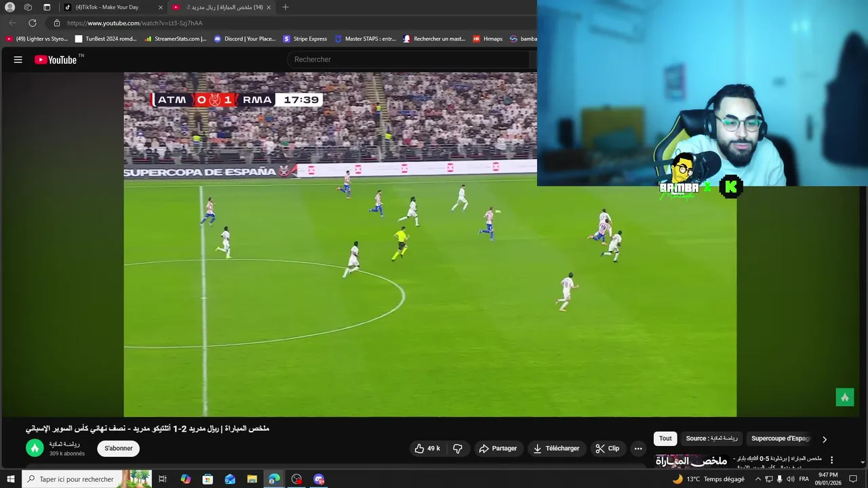Screen dimensions: 868x488
Task: Open Hrmaps bookmark
Action: 488,39
